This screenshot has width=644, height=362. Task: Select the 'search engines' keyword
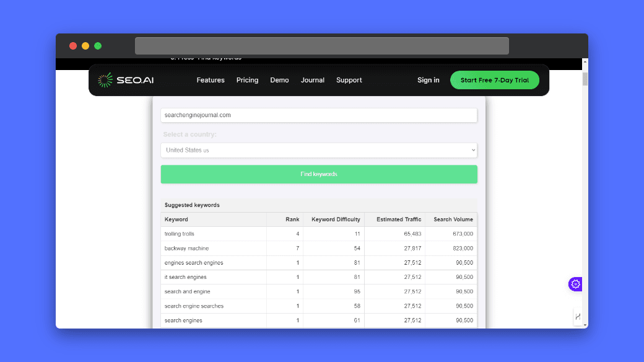[183, 320]
